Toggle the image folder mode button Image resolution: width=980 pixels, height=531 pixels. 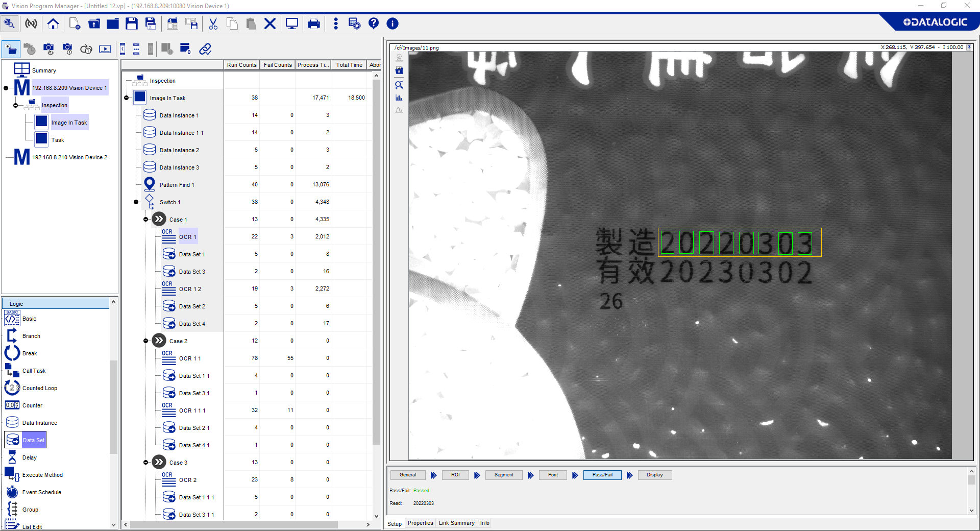click(x=11, y=49)
